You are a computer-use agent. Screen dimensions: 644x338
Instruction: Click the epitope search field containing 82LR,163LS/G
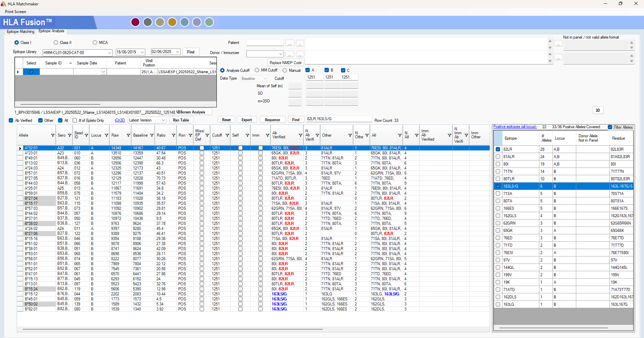(339, 119)
